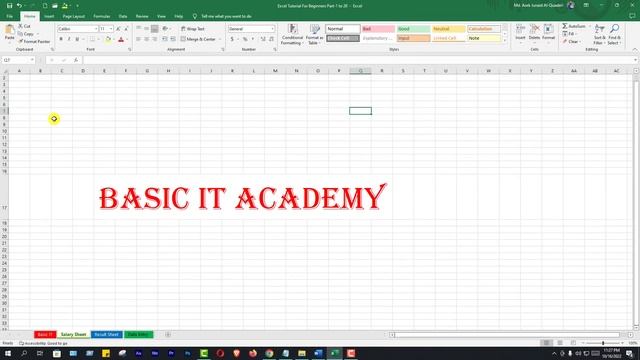
Task: Decrease font size with the smaller A icon
Action: coord(126,29)
